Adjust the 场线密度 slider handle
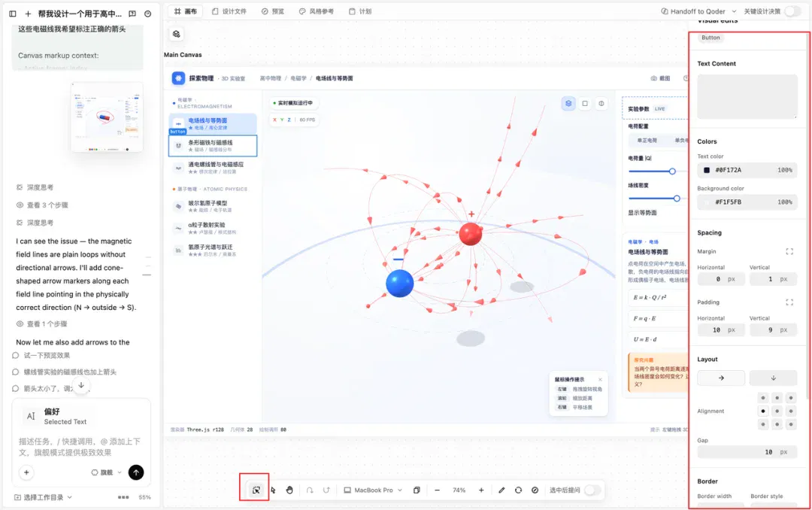The image size is (812, 510). coord(677,198)
